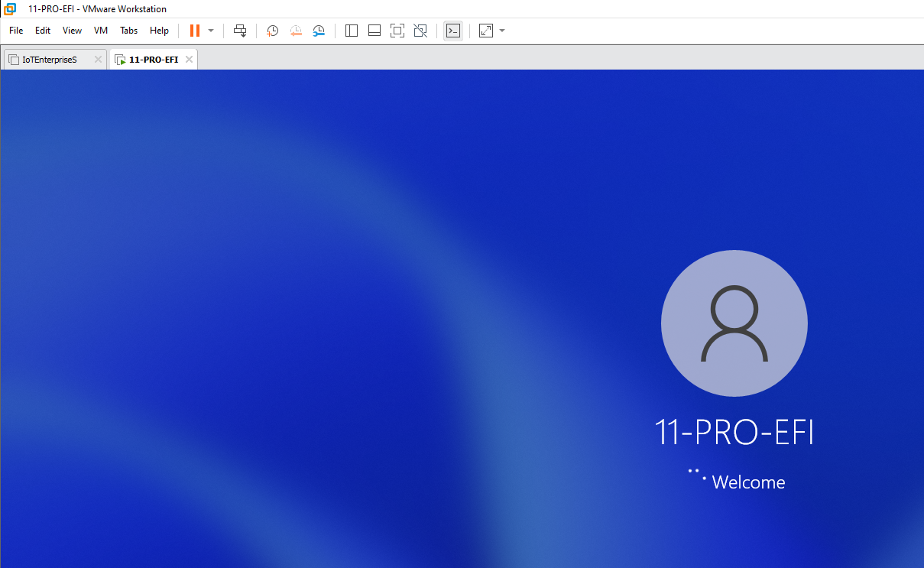Open the VM menu
This screenshot has height=568, width=924.
(x=101, y=31)
